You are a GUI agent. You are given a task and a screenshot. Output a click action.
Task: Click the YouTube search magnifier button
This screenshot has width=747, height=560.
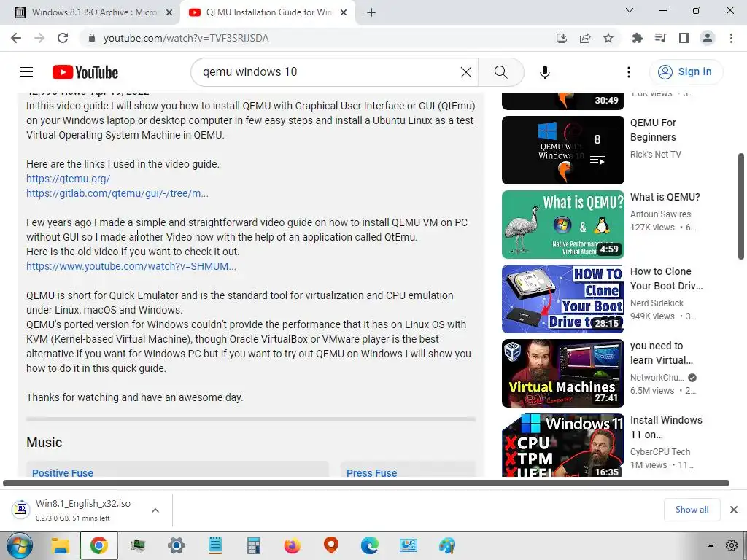coord(500,72)
